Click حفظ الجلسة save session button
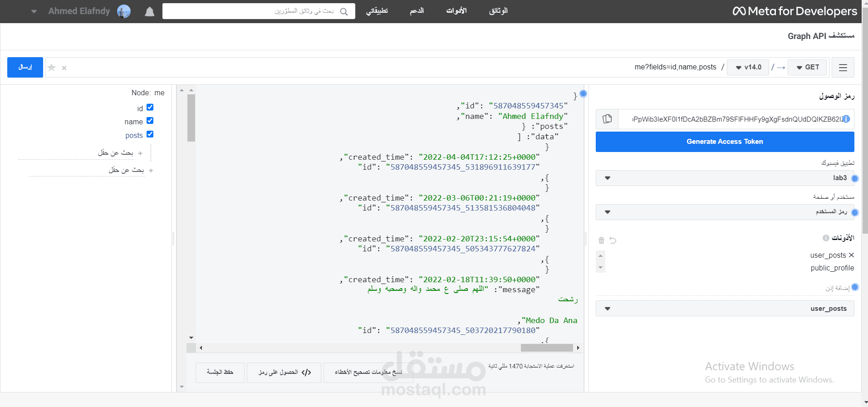This screenshot has width=868, height=407. click(220, 373)
